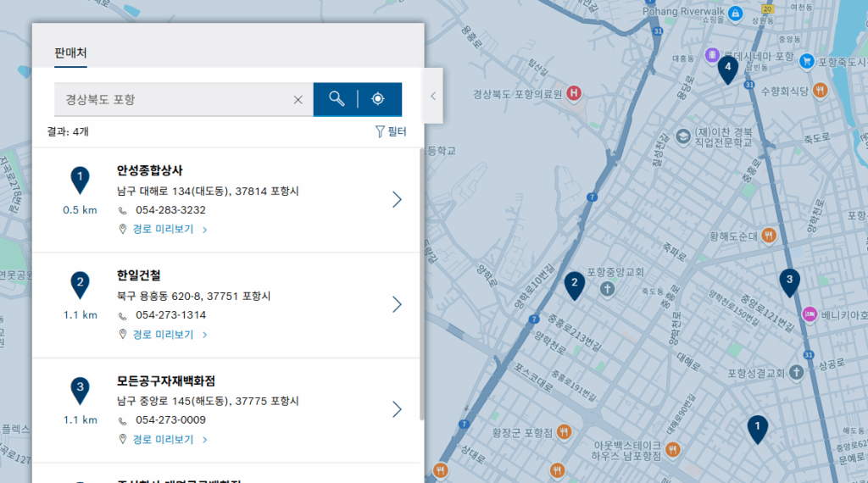Open the 필터 filter options

pos(391,131)
